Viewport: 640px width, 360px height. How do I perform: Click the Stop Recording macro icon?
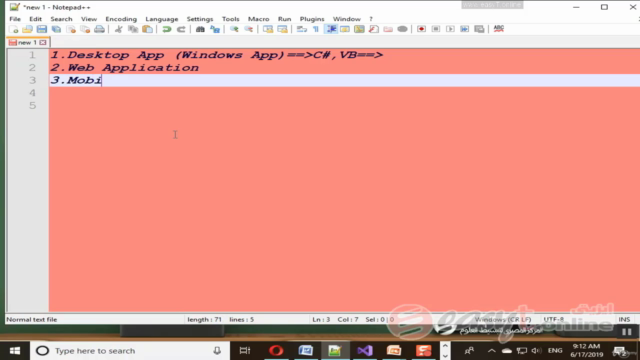(436, 29)
